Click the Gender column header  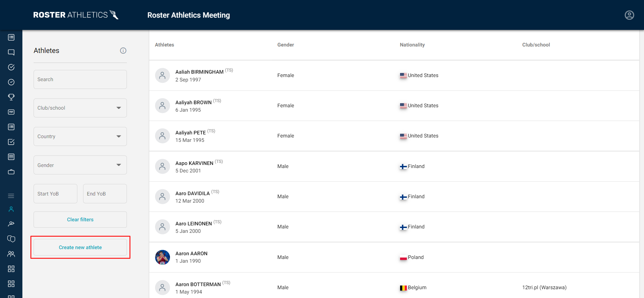click(286, 45)
